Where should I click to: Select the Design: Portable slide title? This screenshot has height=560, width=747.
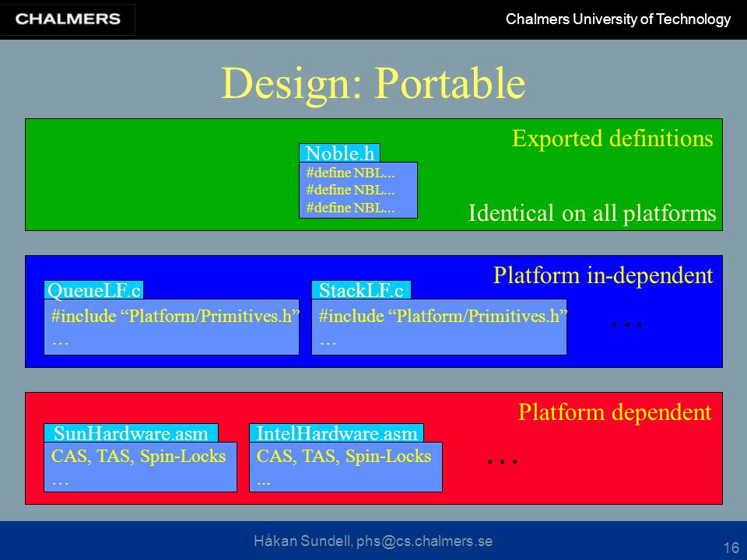point(373,83)
